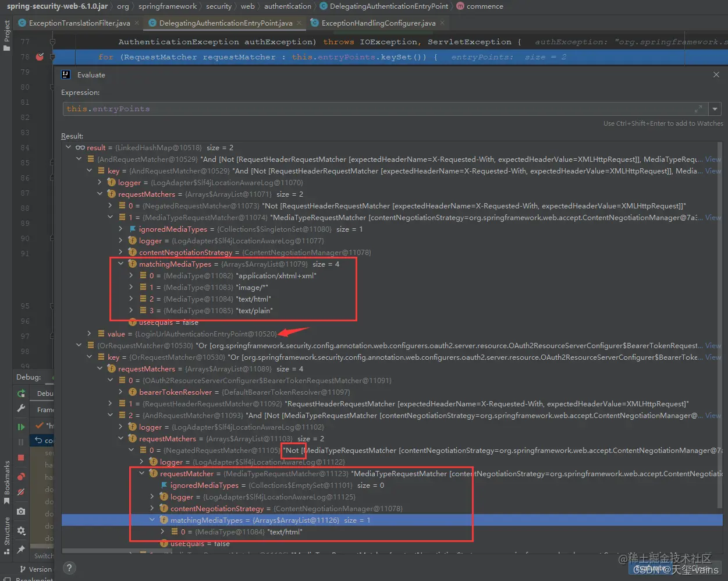The height and width of the screenshot is (581, 728).
Task: Open the wrench run configuration icon
Action: point(22,409)
